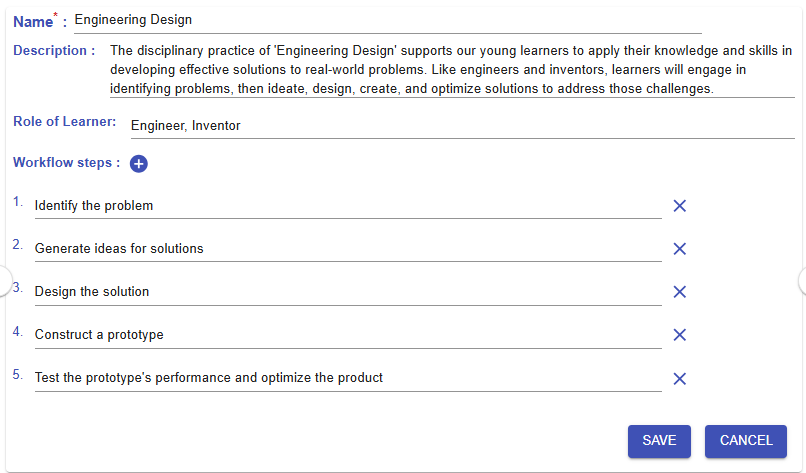806x473 pixels.
Task: Focus the Description text area
Action: pos(451,69)
